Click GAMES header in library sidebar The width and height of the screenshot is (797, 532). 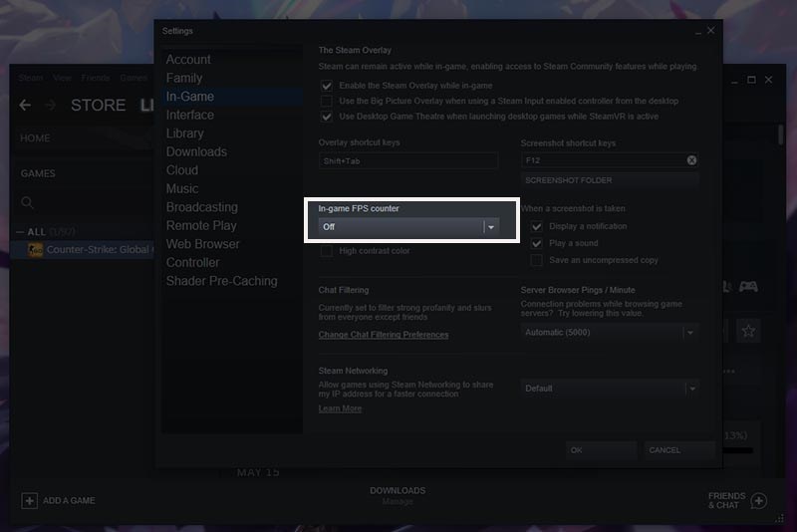click(38, 173)
